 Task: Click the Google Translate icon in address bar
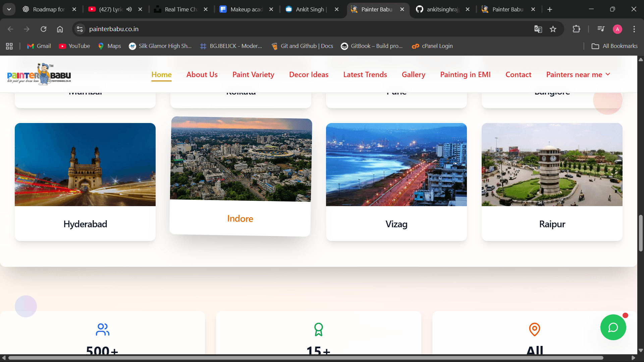[538, 29]
